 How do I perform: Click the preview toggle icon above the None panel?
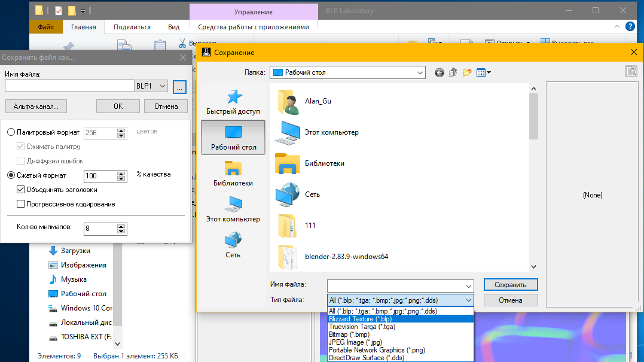[631, 71]
